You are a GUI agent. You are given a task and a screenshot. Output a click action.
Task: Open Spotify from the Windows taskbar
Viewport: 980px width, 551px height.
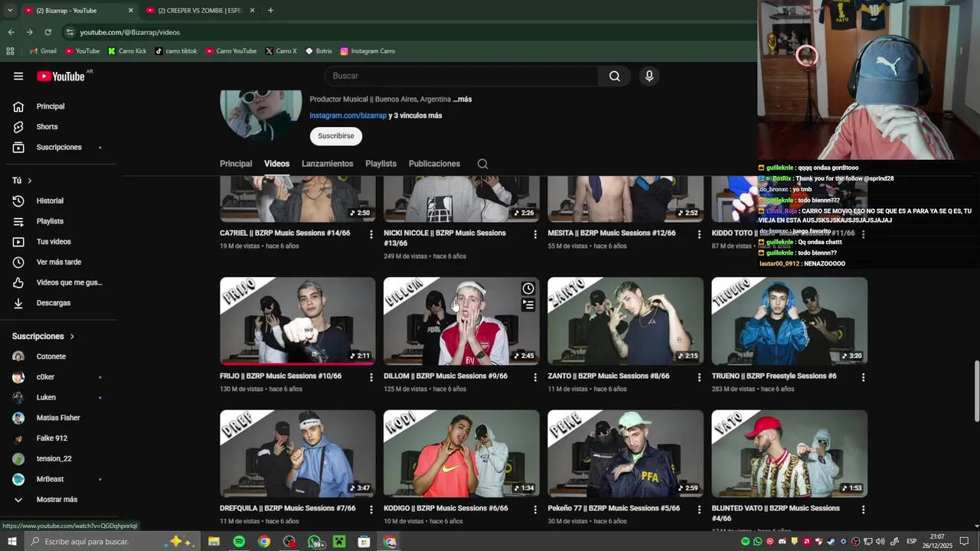point(239,542)
